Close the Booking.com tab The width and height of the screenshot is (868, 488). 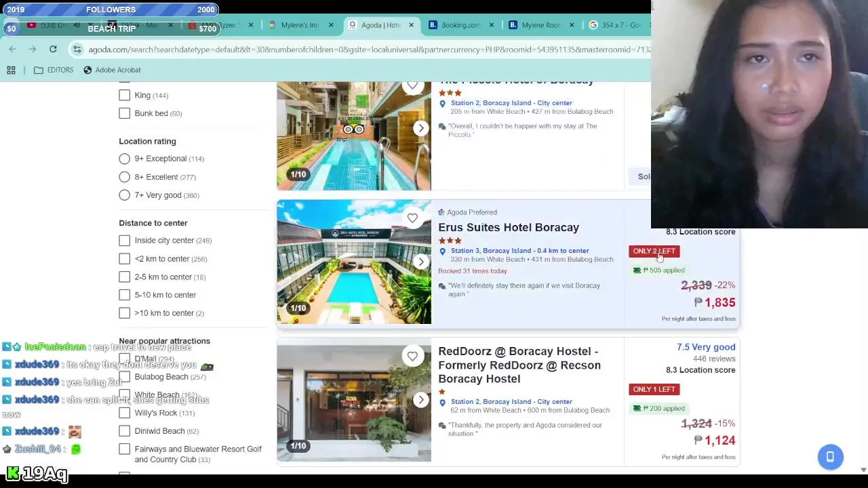point(492,25)
